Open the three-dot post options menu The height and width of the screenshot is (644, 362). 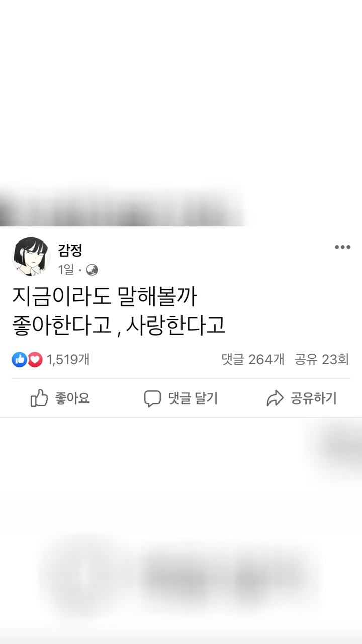342,247
